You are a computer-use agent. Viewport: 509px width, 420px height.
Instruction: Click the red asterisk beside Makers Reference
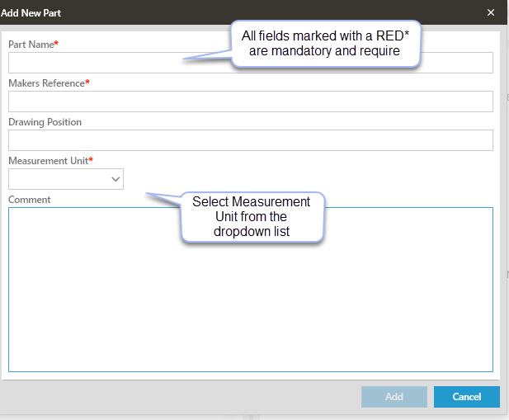click(x=87, y=83)
